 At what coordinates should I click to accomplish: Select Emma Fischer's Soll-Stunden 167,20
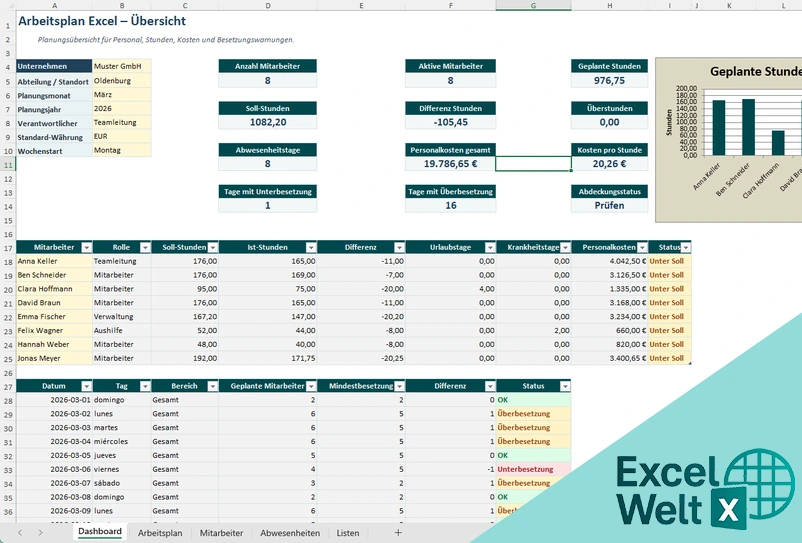[185, 317]
